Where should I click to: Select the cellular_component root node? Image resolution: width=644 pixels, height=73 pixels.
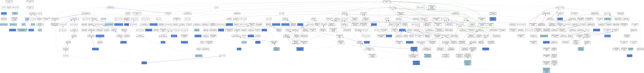pyautogui.click(x=30, y=2)
